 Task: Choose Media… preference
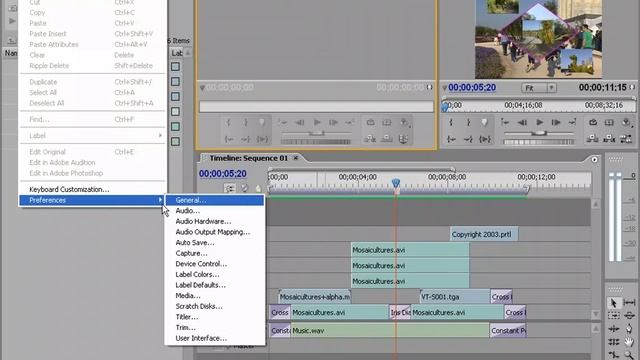click(x=215, y=296)
